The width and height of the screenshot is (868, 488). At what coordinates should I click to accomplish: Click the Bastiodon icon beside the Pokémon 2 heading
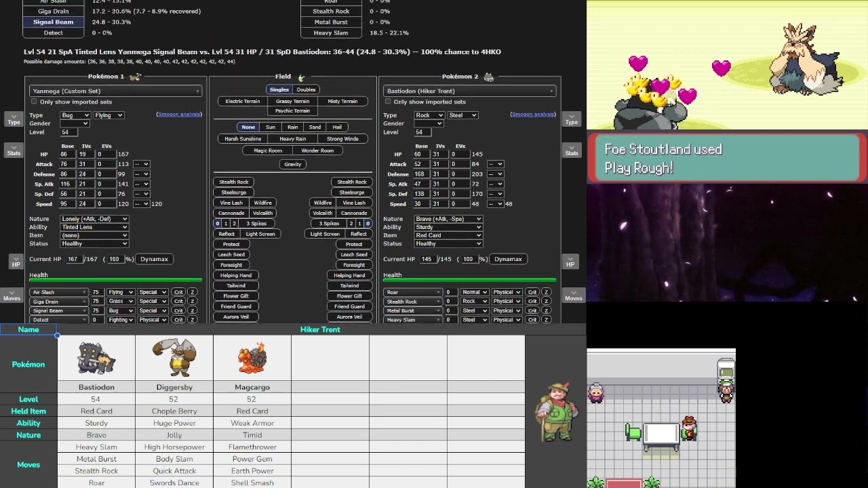click(489, 77)
